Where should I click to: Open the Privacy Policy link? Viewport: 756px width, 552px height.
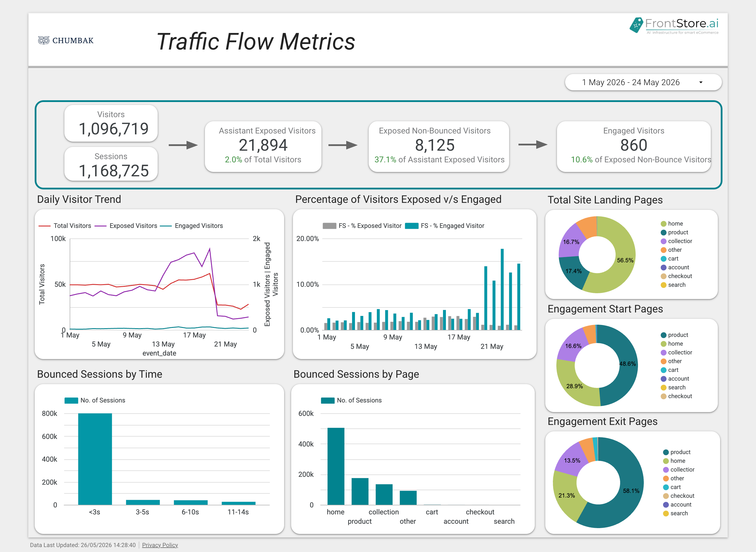click(x=160, y=545)
